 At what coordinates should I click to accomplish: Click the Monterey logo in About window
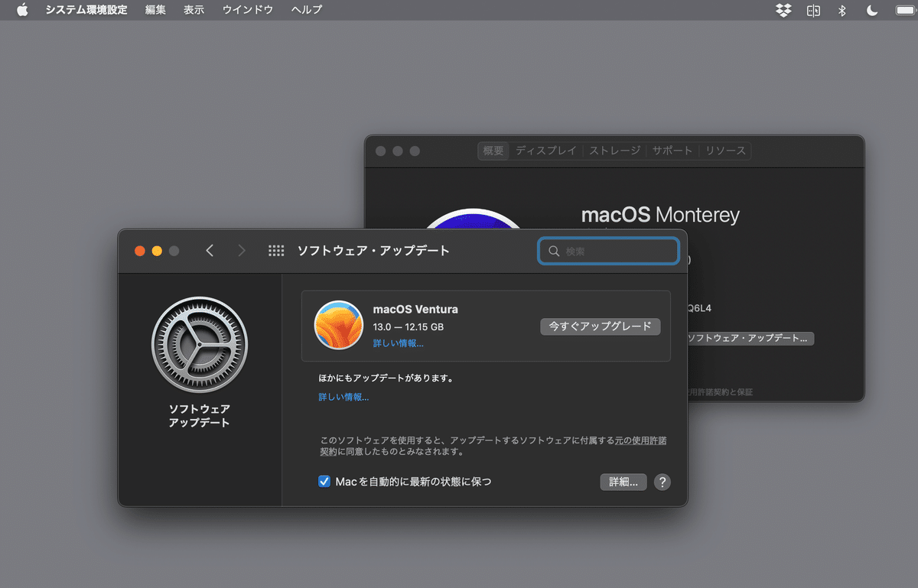(x=472, y=218)
